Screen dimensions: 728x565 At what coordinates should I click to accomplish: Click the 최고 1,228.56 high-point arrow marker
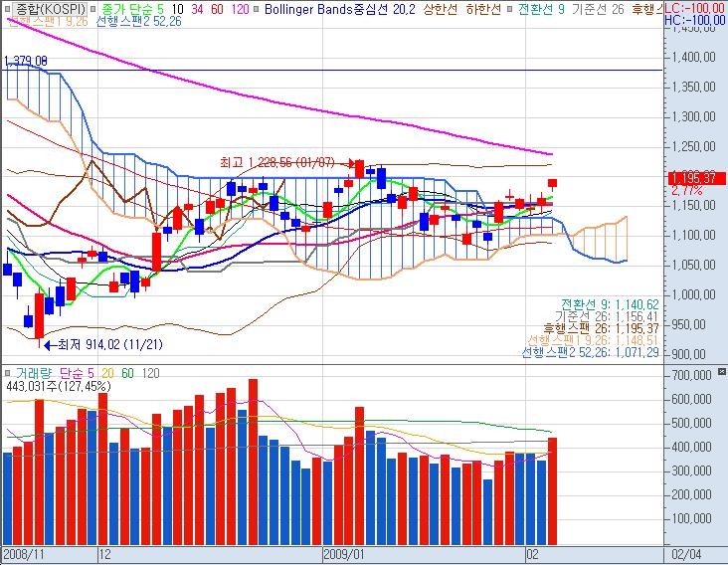tap(348, 162)
